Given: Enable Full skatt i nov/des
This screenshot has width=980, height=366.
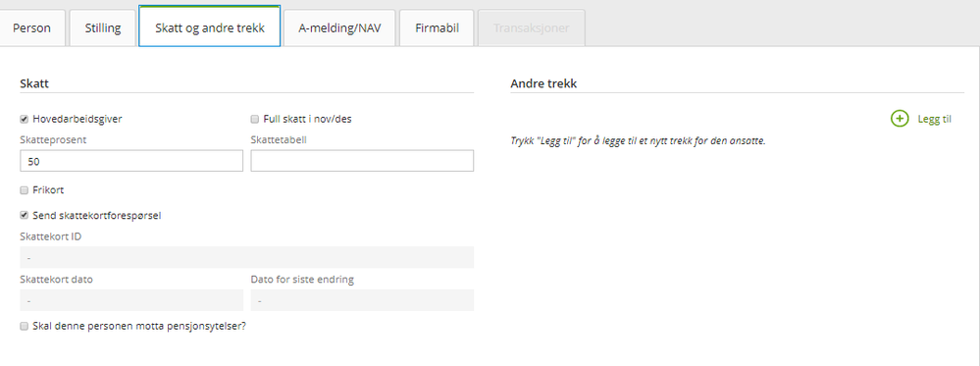Looking at the screenshot, I should point(254,119).
